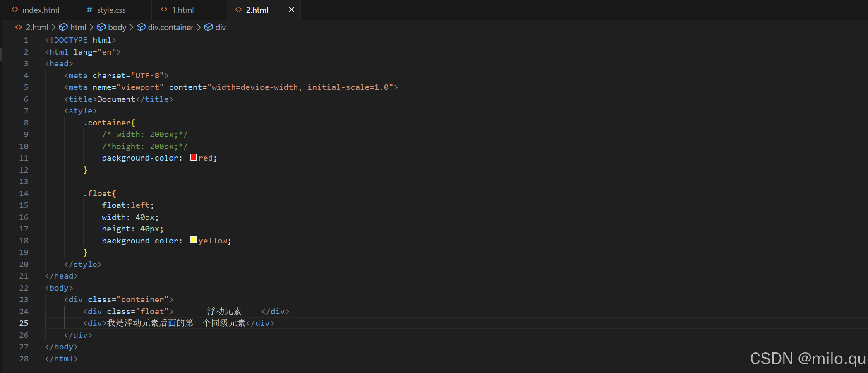Viewport: 868px width, 373px height.
Task: Open the body breadcrumb segment
Action: click(117, 27)
